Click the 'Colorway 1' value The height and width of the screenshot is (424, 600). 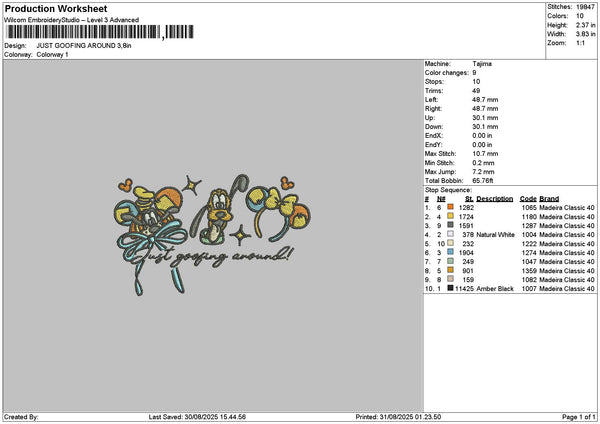pos(52,55)
